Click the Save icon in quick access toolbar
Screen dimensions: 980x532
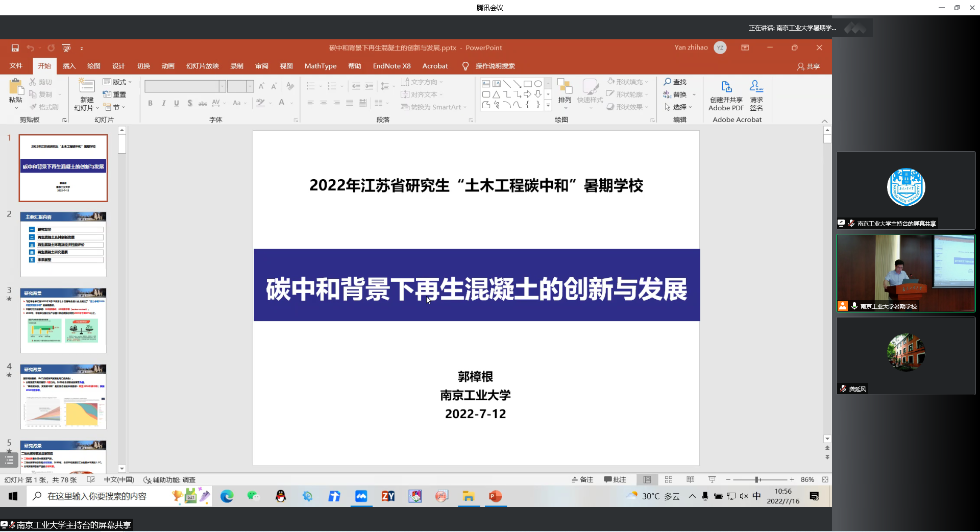coord(15,48)
